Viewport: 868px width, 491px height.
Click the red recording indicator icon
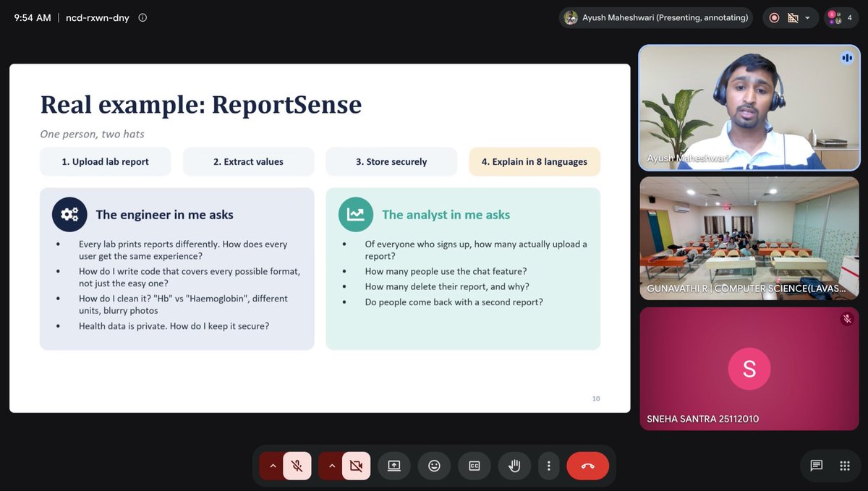774,18
